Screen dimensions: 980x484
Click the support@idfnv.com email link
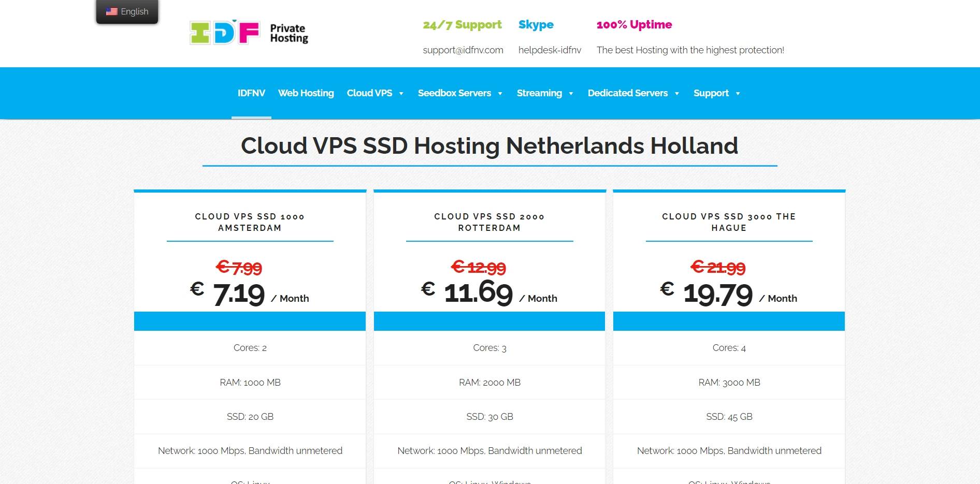[x=463, y=50]
